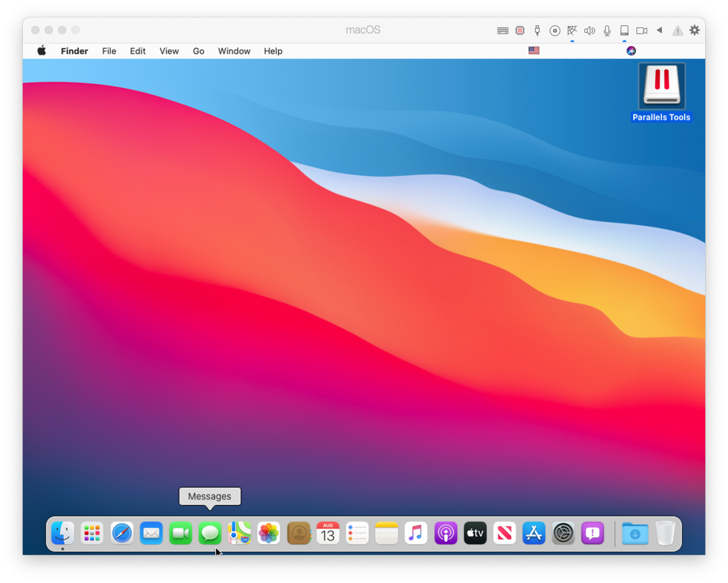This screenshot has height=583, width=728.
Task: Open the Parallels keyboard settings icon
Action: click(502, 30)
